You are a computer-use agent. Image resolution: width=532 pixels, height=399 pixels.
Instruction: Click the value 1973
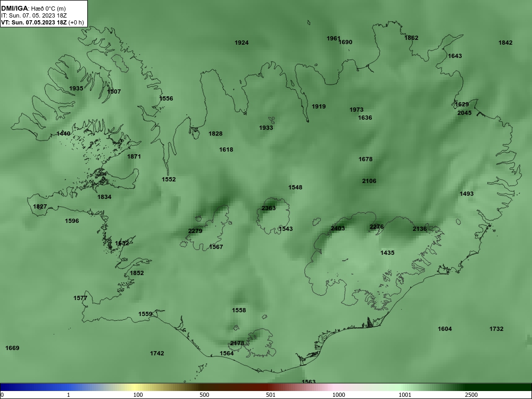pos(356,110)
